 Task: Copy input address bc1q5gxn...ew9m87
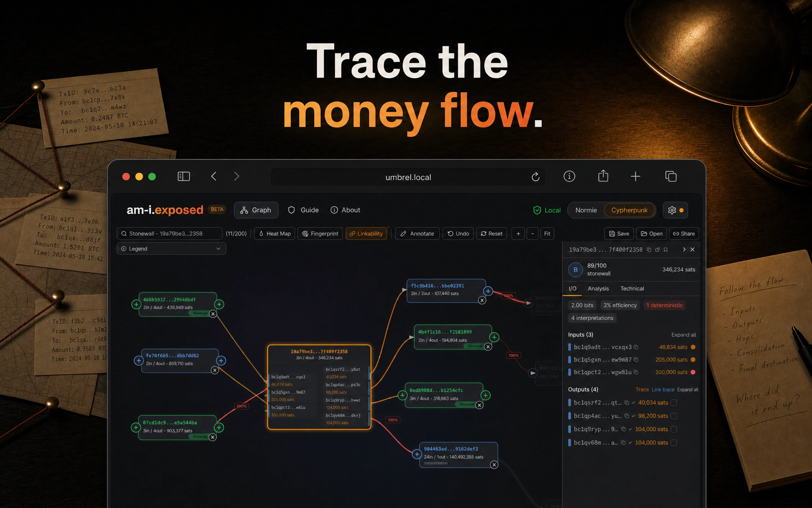(636, 360)
